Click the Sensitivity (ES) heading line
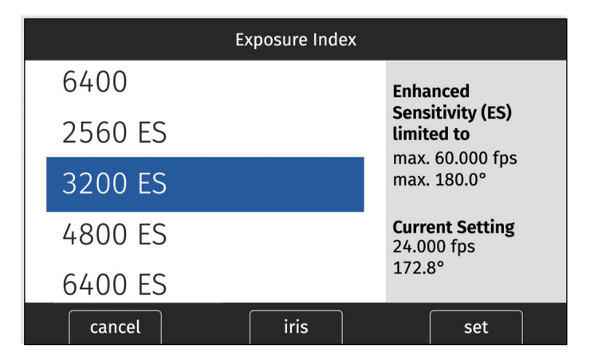The height and width of the screenshot is (364, 590). 452,113
